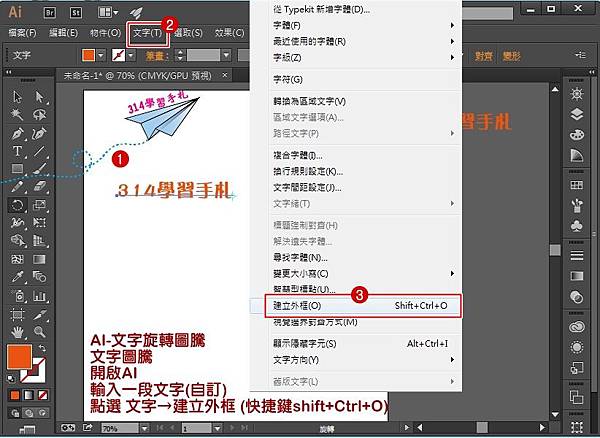Choose 顯示隱藏字元(S) menu entry
This screenshot has height=438, width=600.
(365, 344)
